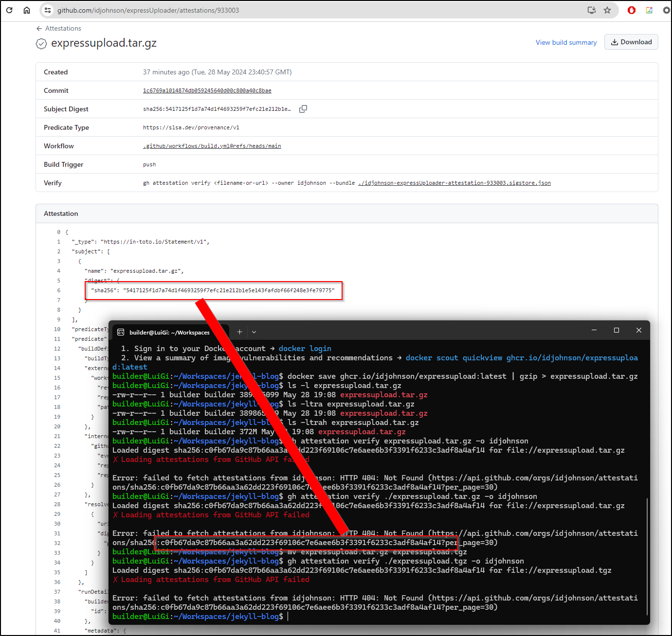Click the terminal tab's console icon
672x636 pixels.
point(121,333)
